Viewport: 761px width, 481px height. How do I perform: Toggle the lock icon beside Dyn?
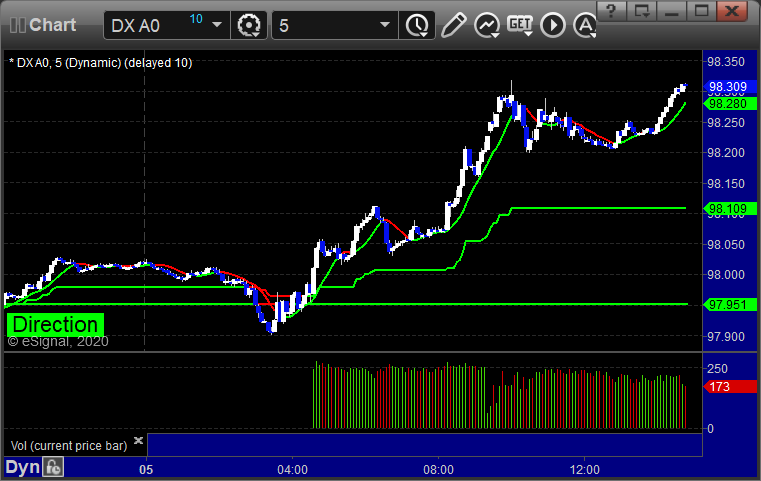pyautogui.click(x=53, y=467)
